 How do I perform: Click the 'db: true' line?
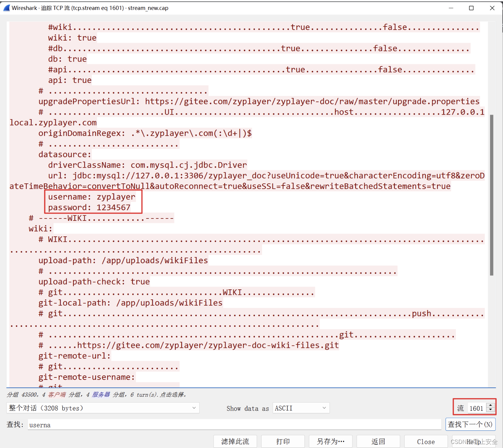[x=67, y=59]
